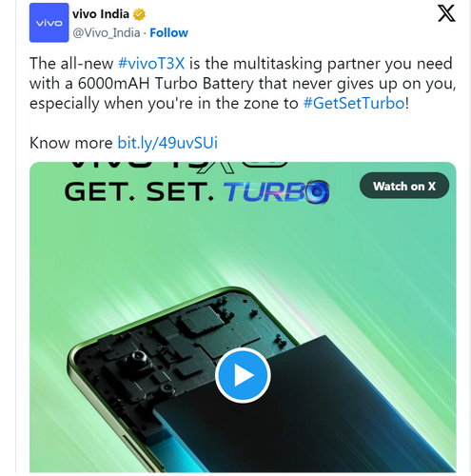Image resolution: width=471 pixels, height=476 pixels.
Task: Click the gold verified badge
Action: (139, 14)
